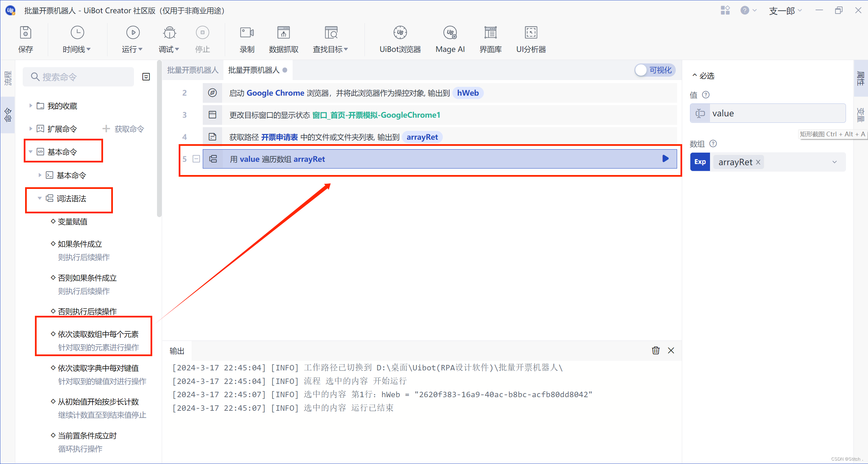Open the Data Scraping (数据抓取) tool
868x464 pixels.
click(x=283, y=39)
